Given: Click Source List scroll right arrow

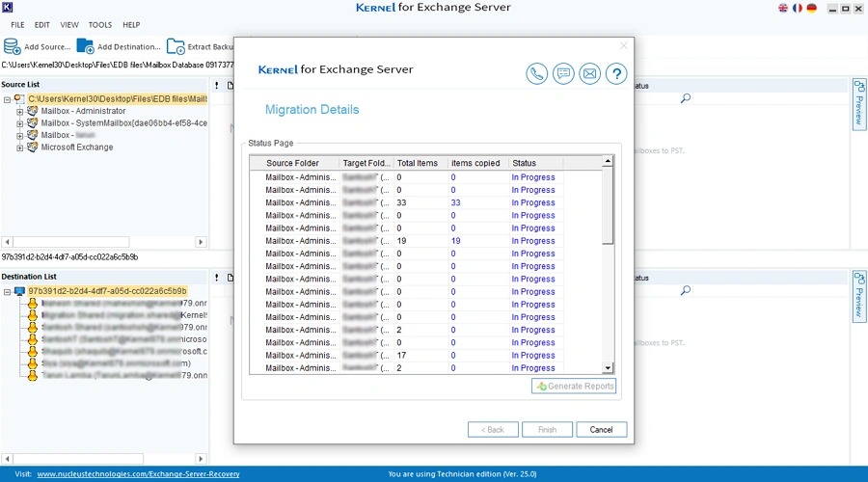Looking at the screenshot, I should tap(201, 242).
